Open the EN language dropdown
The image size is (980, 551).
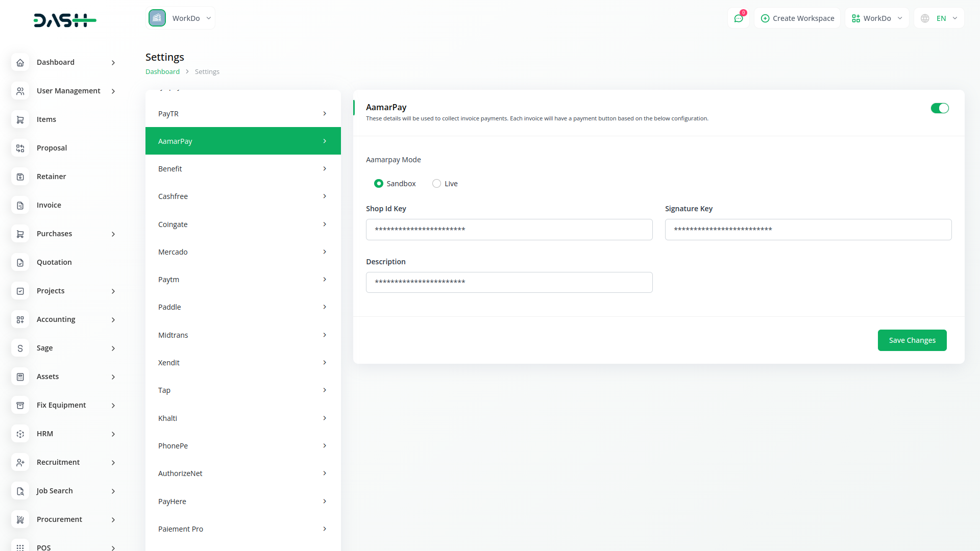pos(939,18)
